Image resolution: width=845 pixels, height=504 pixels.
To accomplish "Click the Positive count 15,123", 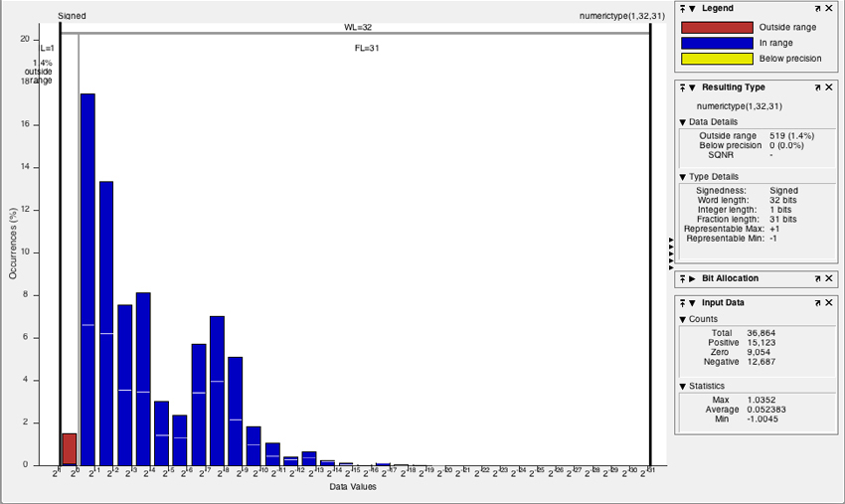I will [760, 343].
